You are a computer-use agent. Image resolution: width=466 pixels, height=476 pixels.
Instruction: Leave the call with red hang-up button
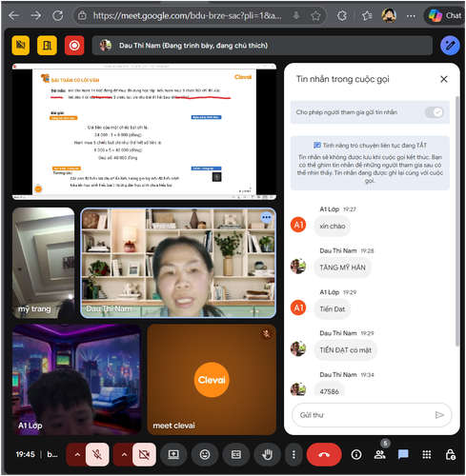click(324, 454)
